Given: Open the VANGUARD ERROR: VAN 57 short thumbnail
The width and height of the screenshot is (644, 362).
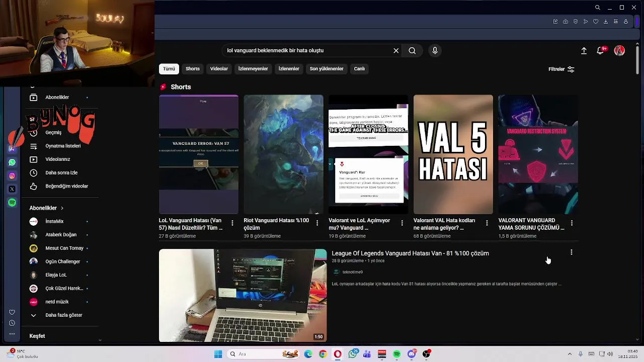Looking at the screenshot, I should [199, 154].
